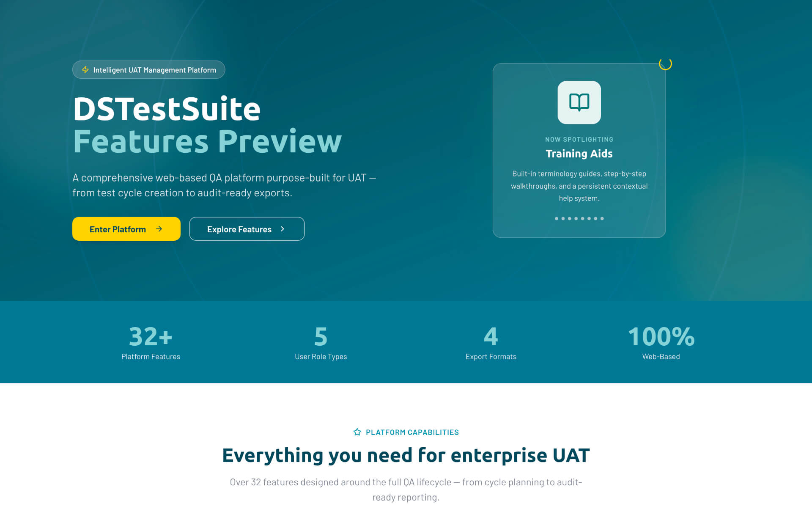Click the 4 Export Formats stat

click(491, 343)
